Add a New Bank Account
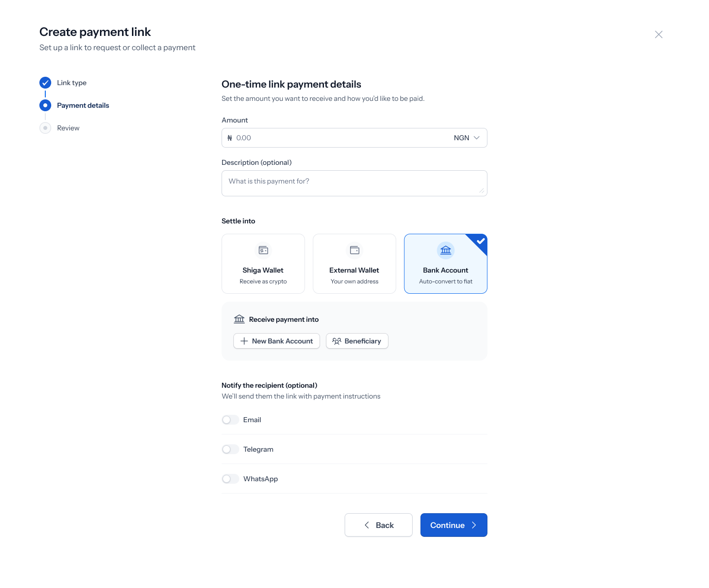 click(277, 341)
